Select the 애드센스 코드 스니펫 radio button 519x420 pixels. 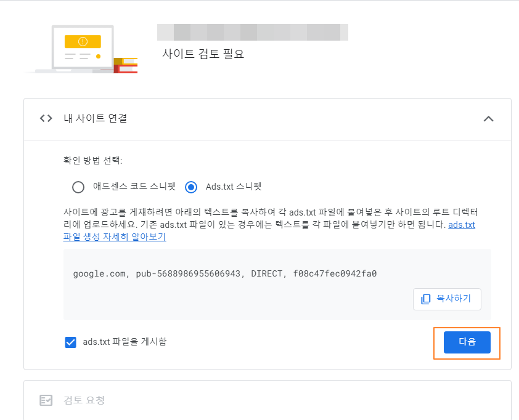pos(78,187)
